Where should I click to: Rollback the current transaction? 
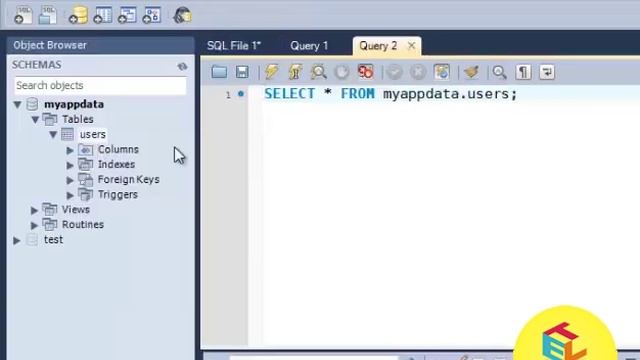418,73
